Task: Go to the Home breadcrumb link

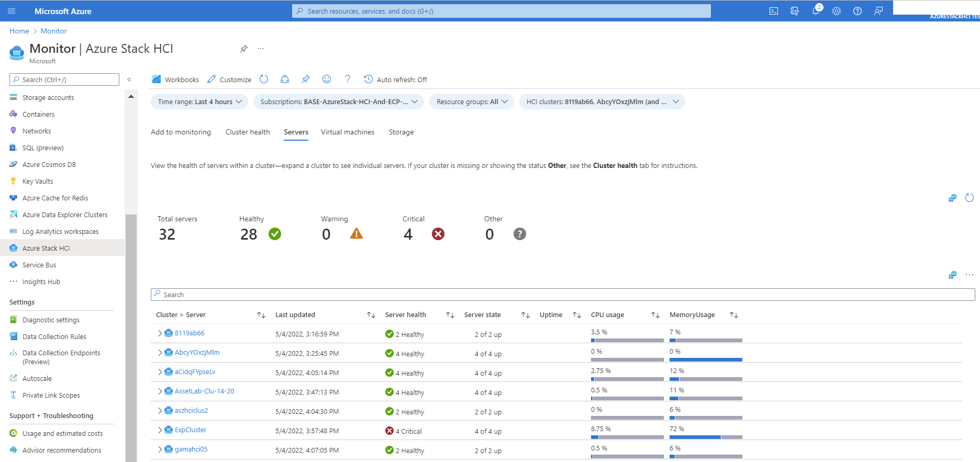Action: [19, 31]
